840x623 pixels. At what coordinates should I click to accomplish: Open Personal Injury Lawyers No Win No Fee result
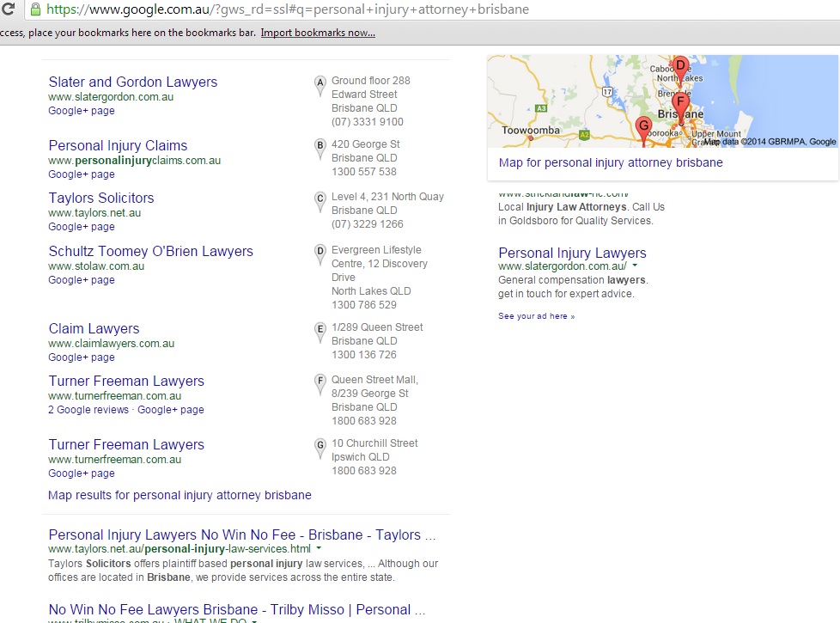coord(241,535)
